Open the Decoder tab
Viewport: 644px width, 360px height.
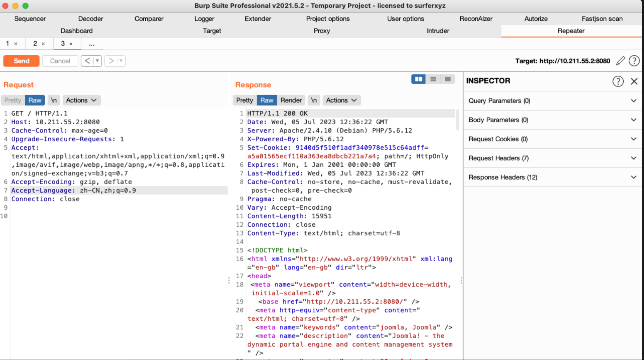tap(91, 19)
